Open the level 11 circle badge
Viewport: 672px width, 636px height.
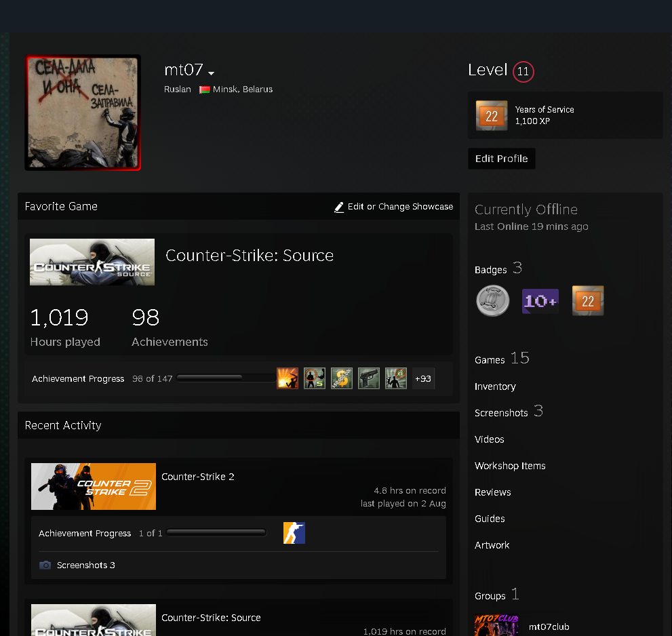pyautogui.click(x=523, y=72)
